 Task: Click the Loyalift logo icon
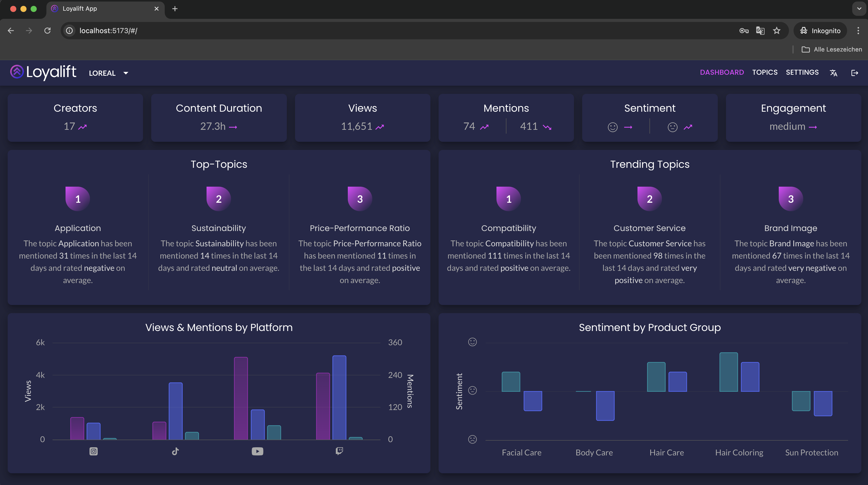(17, 72)
